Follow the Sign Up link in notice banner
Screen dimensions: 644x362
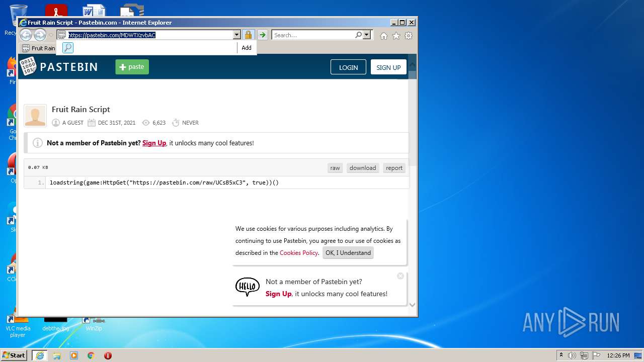(x=154, y=143)
